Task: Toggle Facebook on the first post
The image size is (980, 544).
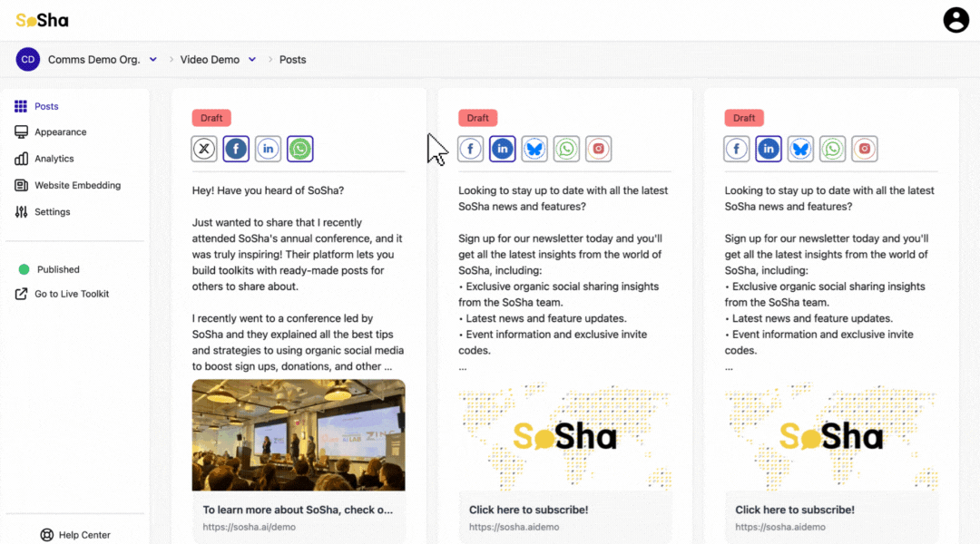Action: (x=236, y=149)
